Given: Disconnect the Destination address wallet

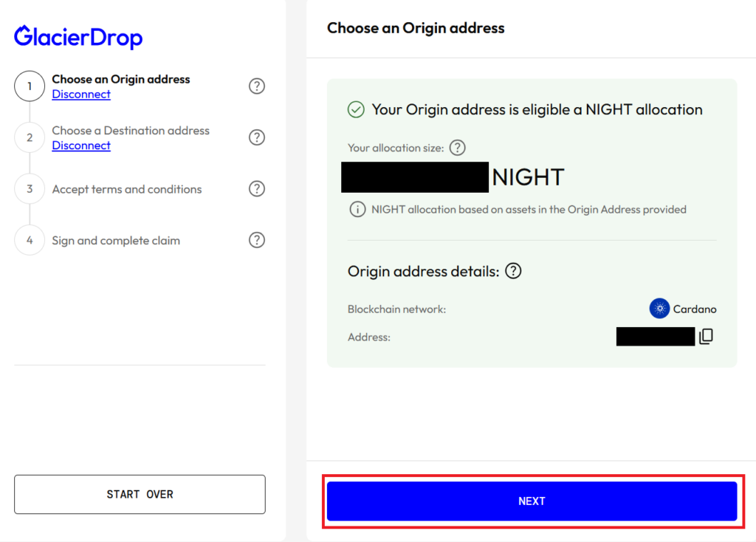Looking at the screenshot, I should pos(81,145).
